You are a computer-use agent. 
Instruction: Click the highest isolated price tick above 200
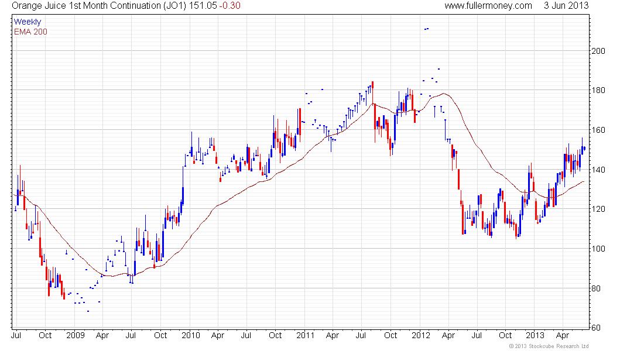click(x=426, y=29)
